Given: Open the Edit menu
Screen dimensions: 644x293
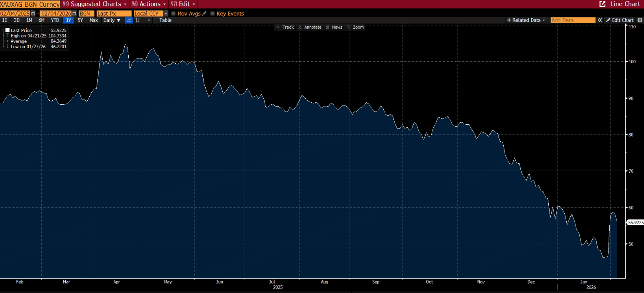Looking at the screenshot, I should pos(183,4).
